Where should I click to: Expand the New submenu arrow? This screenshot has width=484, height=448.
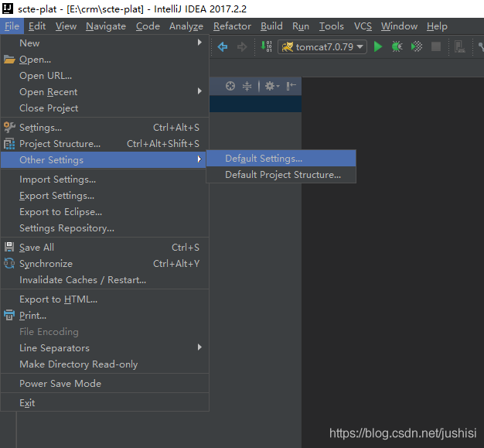[199, 43]
